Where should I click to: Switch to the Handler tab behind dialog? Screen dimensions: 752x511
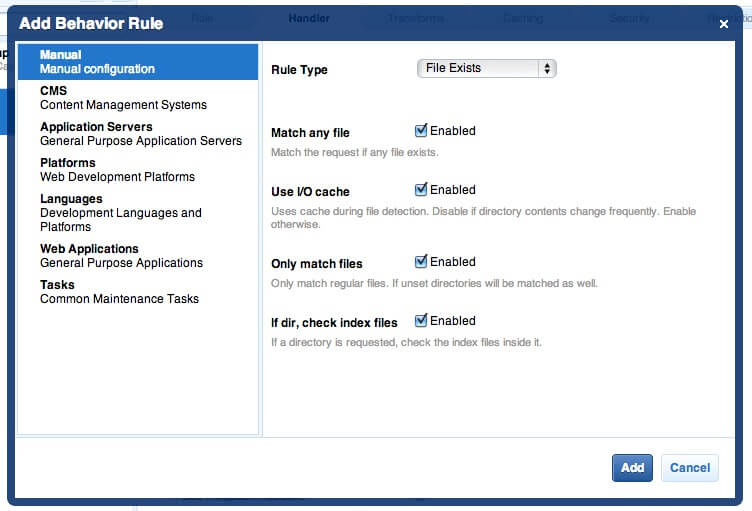coord(309,18)
